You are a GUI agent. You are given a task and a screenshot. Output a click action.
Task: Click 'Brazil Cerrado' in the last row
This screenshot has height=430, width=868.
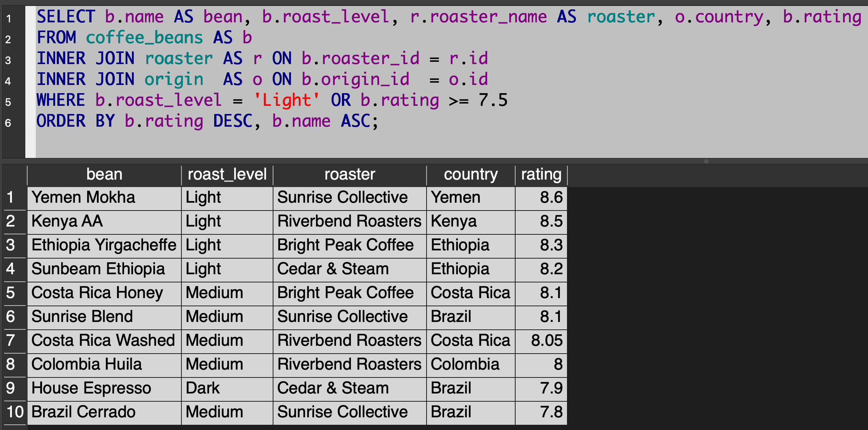click(83, 412)
